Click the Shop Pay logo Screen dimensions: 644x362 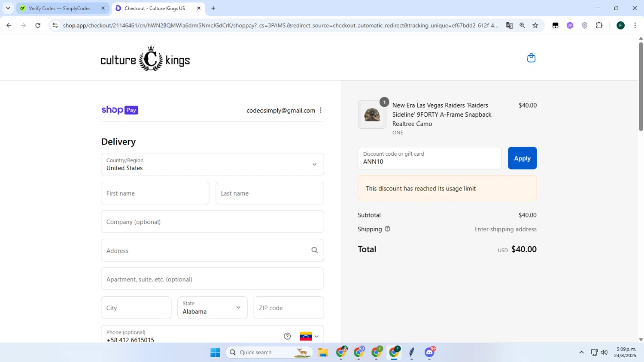pyautogui.click(x=120, y=110)
